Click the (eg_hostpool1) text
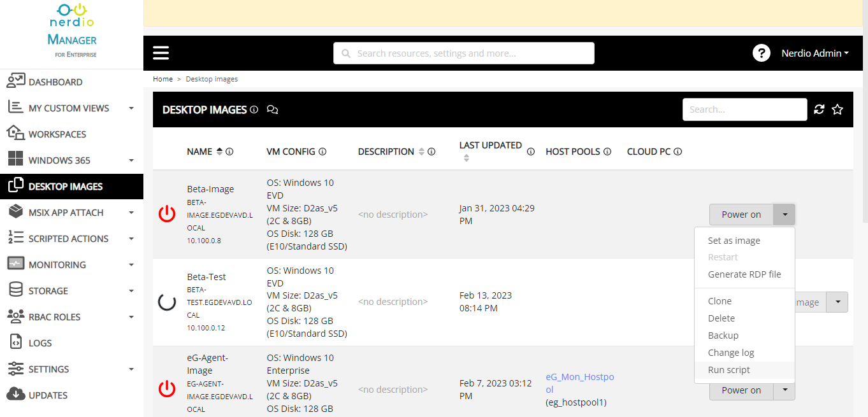Screen dimensions: 868x417 point(576,402)
